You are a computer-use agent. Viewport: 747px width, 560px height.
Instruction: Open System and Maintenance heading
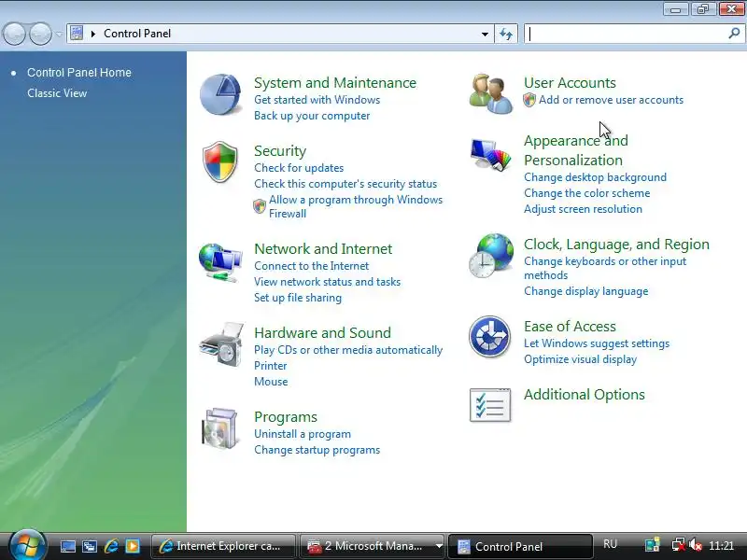[x=335, y=83]
